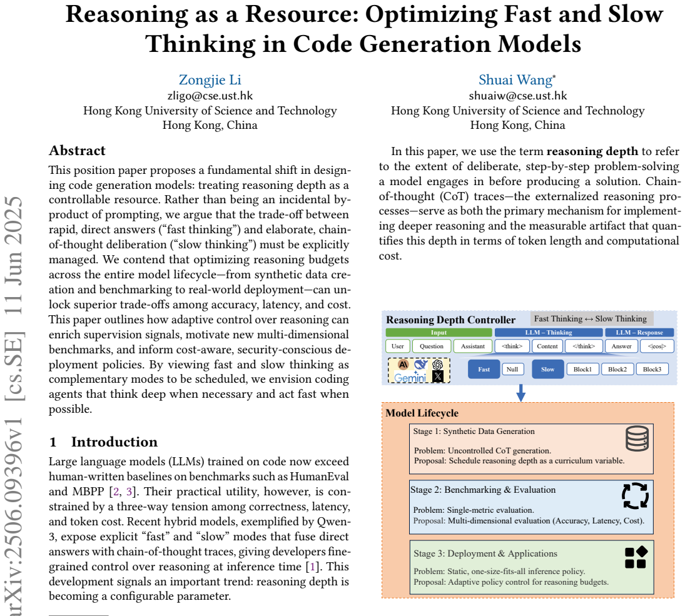Click the 1 Introduction section heading

[x=103, y=442]
